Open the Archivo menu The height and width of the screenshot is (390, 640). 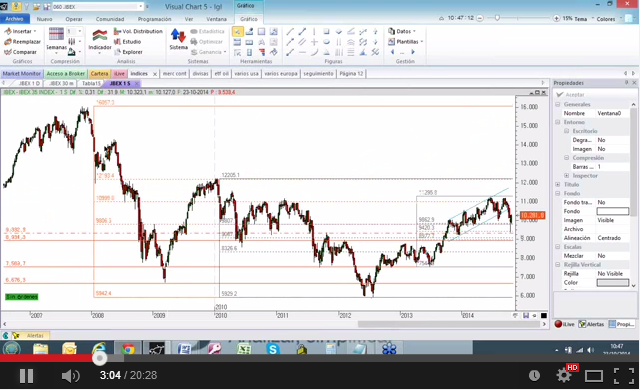click(15, 19)
